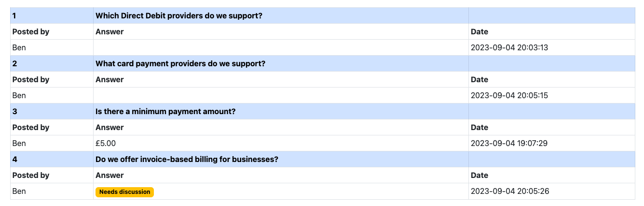Click the empty answer cell for question 2
Screen dimensions: 644x206
pyautogui.click(x=281, y=95)
